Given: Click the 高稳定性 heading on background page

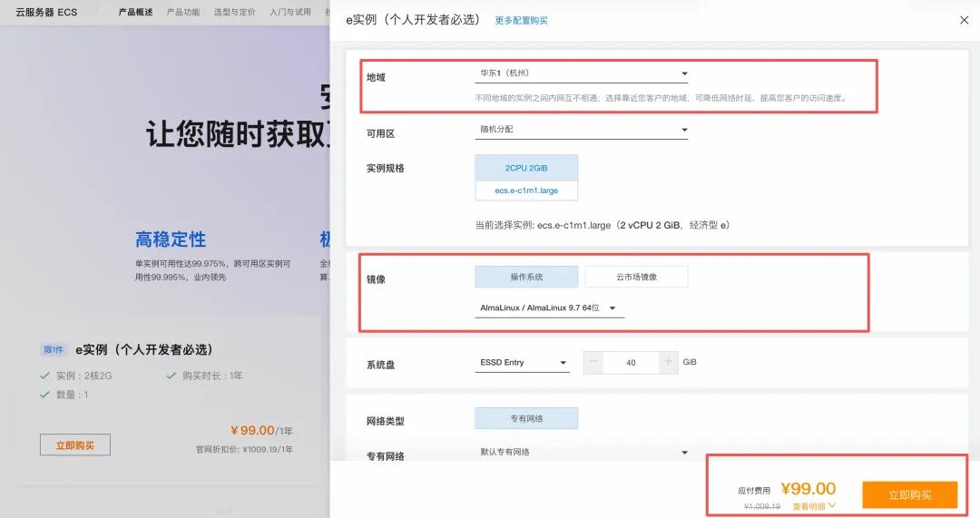Looking at the screenshot, I should point(171,239).
